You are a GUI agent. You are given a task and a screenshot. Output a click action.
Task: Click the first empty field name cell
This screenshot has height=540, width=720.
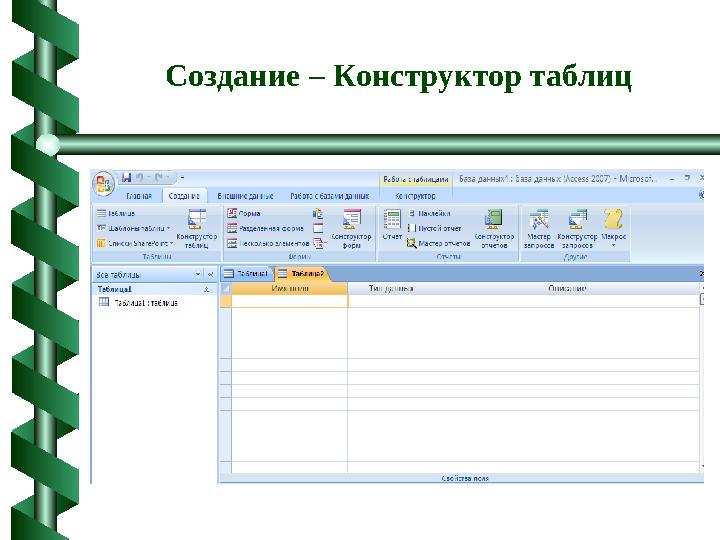point(290,301)
